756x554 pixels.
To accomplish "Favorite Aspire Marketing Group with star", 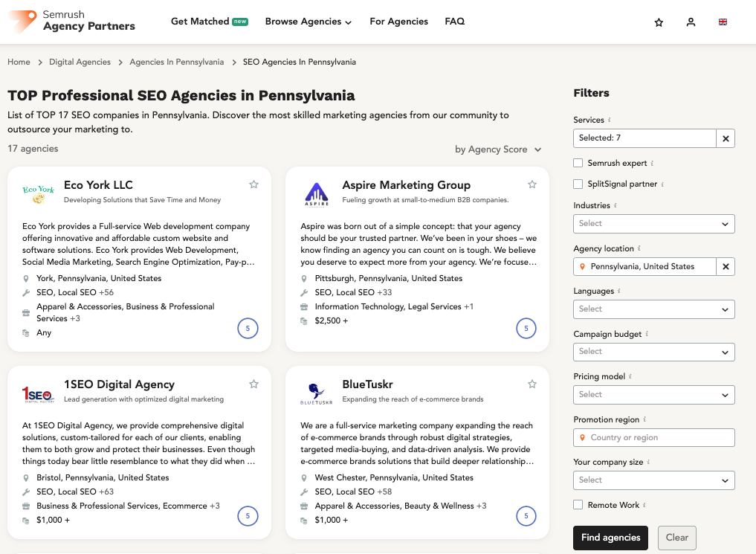I will click(x=532, y=184).
